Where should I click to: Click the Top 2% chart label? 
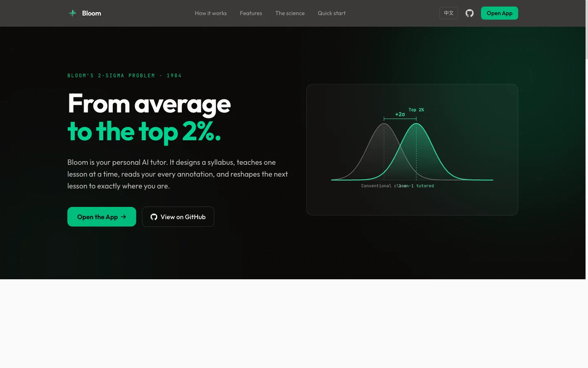(416, 110)
